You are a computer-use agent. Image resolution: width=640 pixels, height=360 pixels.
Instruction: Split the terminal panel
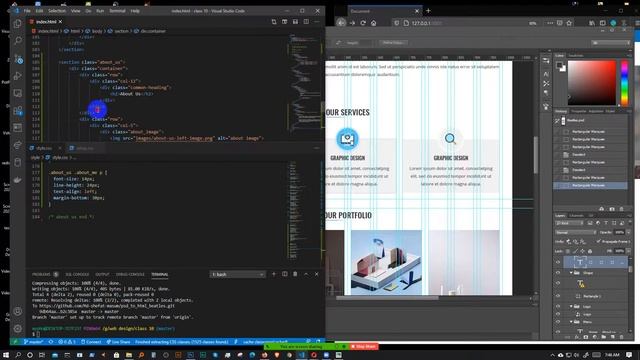click(284, 274)
